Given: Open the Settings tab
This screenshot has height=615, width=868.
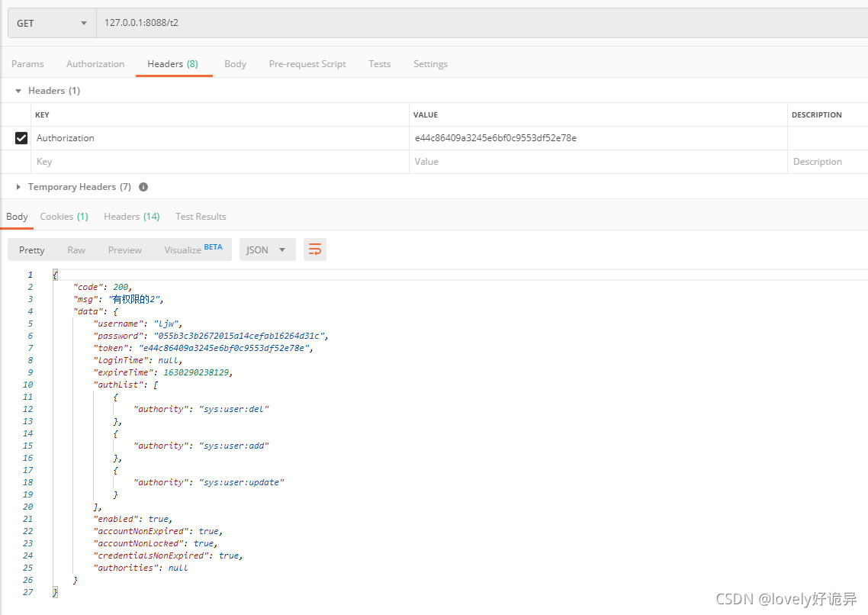Looking at the screenshot, I should [x=430, y=64].
